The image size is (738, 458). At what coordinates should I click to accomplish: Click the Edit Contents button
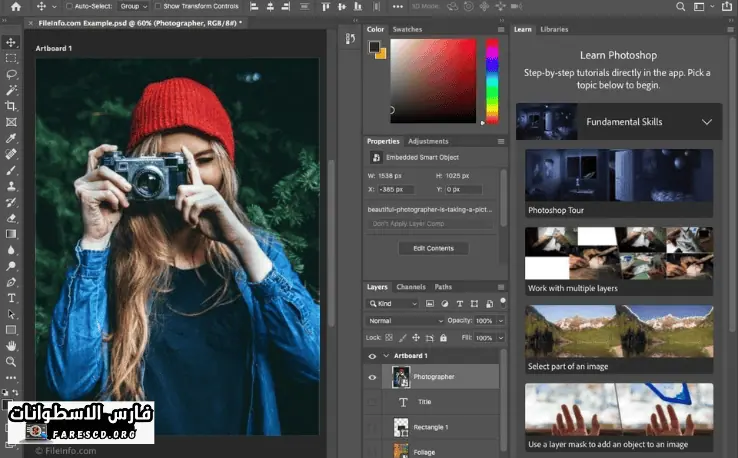(433, 248)
